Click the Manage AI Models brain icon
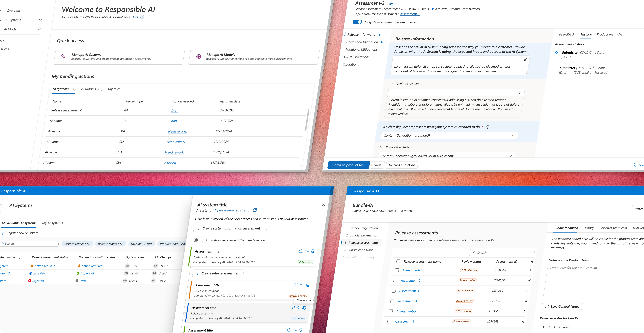This screenshot has height=333, width=644. [198, 57]
